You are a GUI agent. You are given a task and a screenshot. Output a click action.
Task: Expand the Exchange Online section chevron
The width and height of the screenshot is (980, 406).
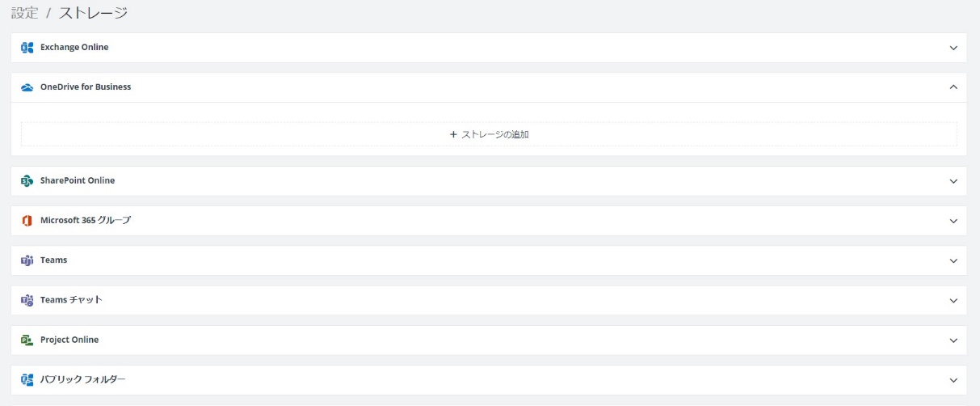[953, 48]
